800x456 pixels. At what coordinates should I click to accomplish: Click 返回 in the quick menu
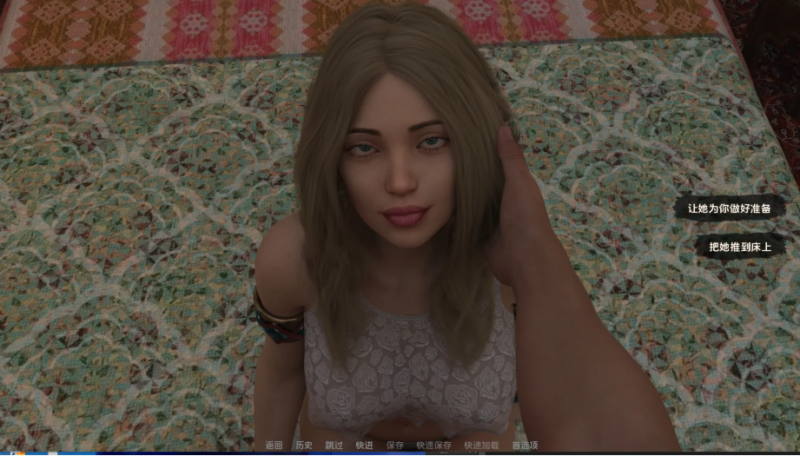click(x=274, y=445)
